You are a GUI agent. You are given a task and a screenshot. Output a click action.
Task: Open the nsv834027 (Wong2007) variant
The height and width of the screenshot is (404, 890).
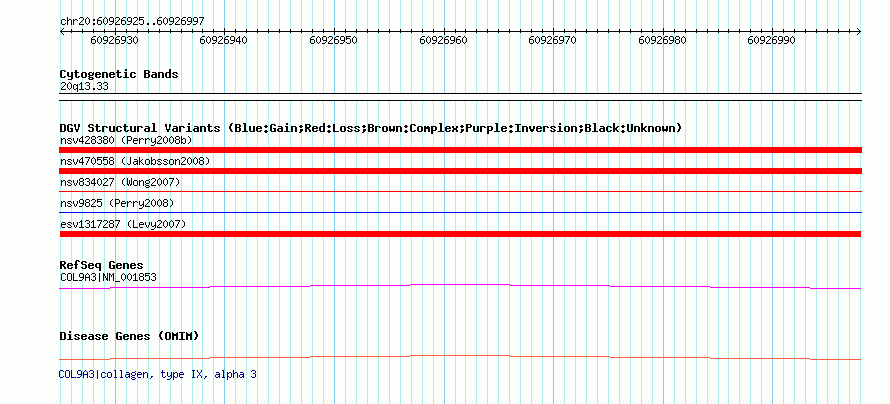pyautogui.click(x=120, y=182)
